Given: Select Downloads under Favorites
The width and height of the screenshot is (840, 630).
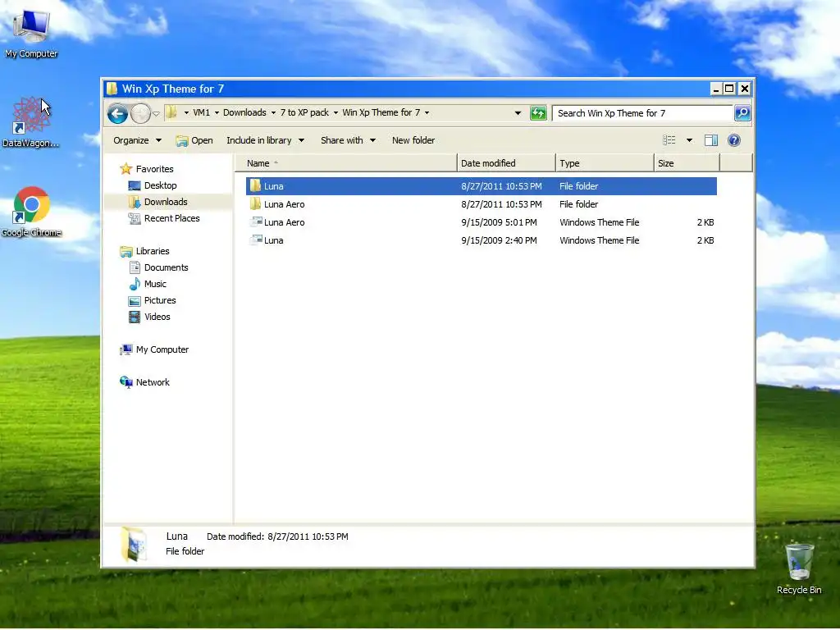Looking at the screenshot, I should click(x=166, y=202).
